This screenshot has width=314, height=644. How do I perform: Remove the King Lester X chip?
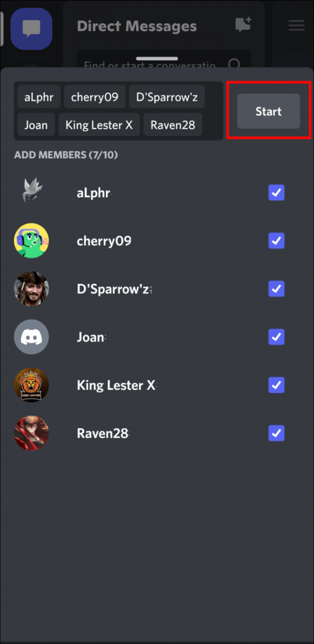tap(99, 125)
